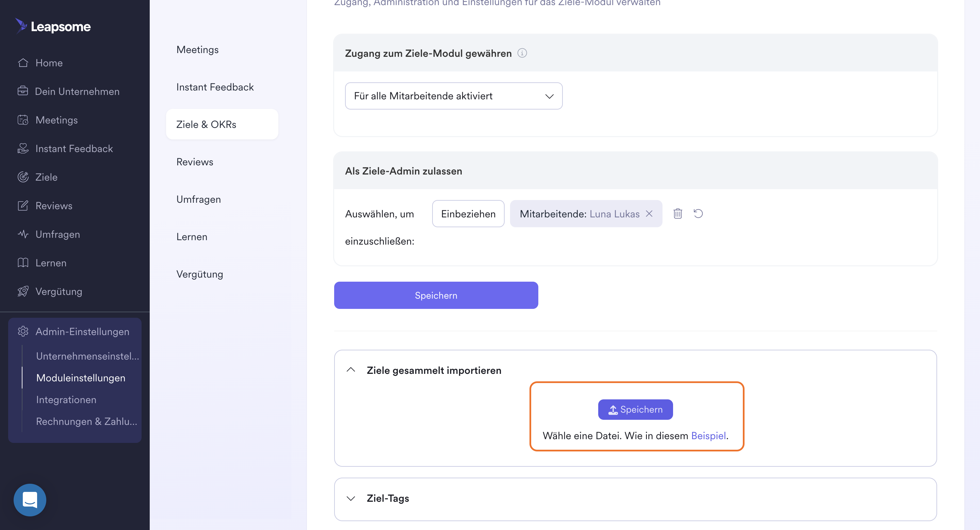Click the Umfragen pulse icon in dark sidebar
The image size is (980, 530).
click(23, 234)
